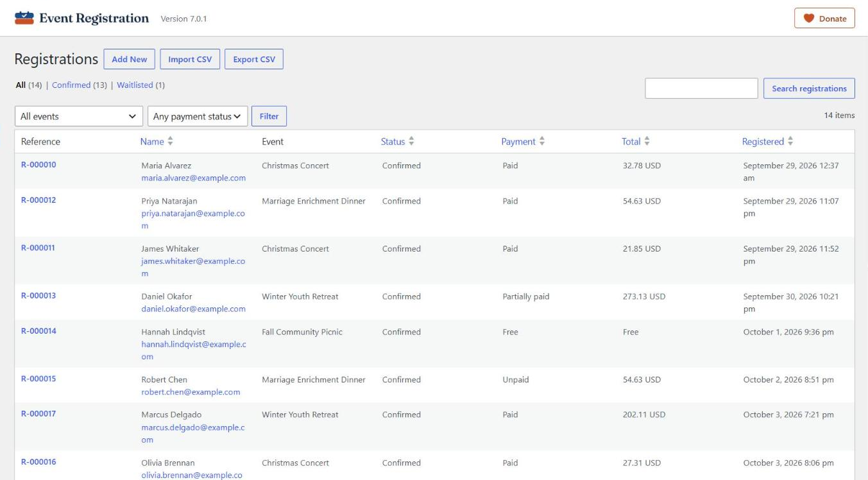Screen dimensions: 868x480
Task: Click Hannah Lindqvist's email address
Action: 194,350
